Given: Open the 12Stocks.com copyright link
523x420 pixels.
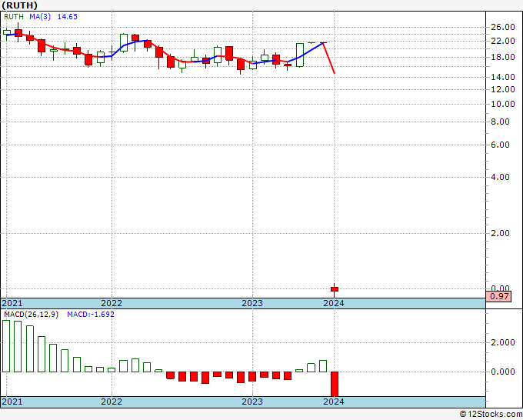Looking at the screenshot, I should 491,415.
